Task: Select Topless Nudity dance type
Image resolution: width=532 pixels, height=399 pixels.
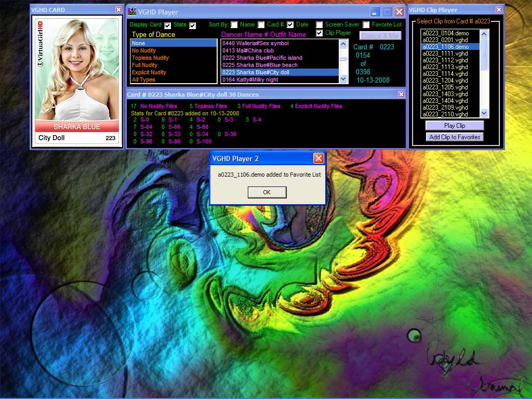Action: tap(174, 58)
